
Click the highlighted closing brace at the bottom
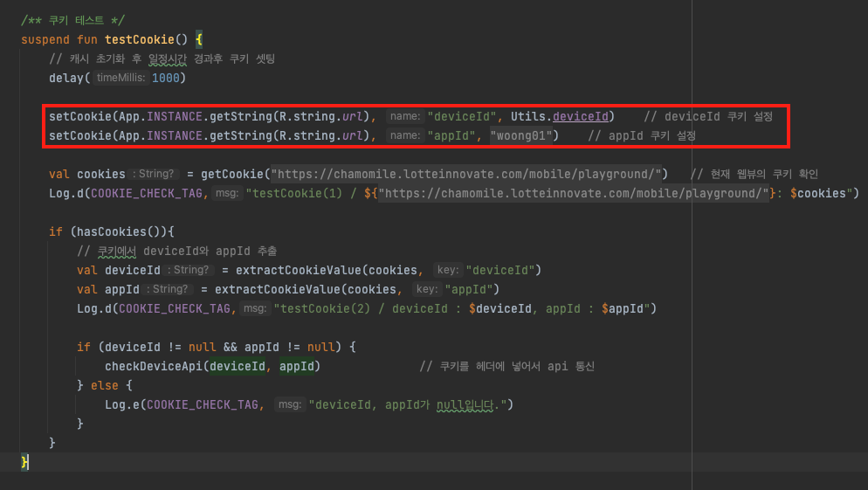[25, 461]
